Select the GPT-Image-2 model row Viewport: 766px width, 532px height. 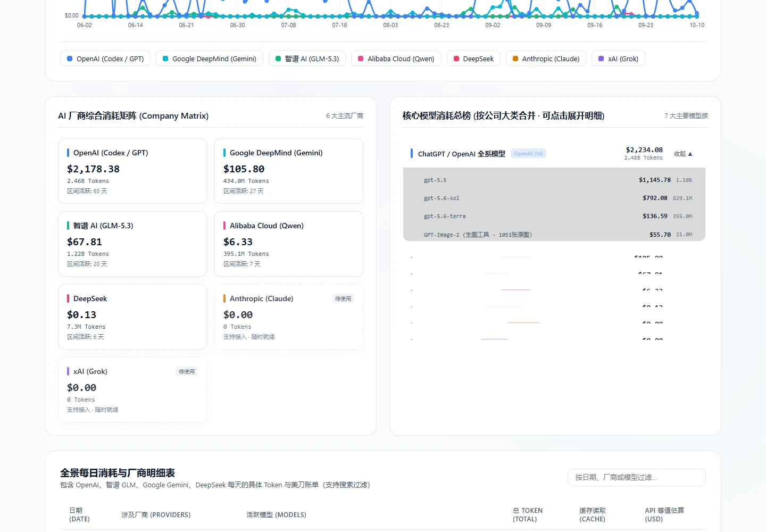pos(554,234)
